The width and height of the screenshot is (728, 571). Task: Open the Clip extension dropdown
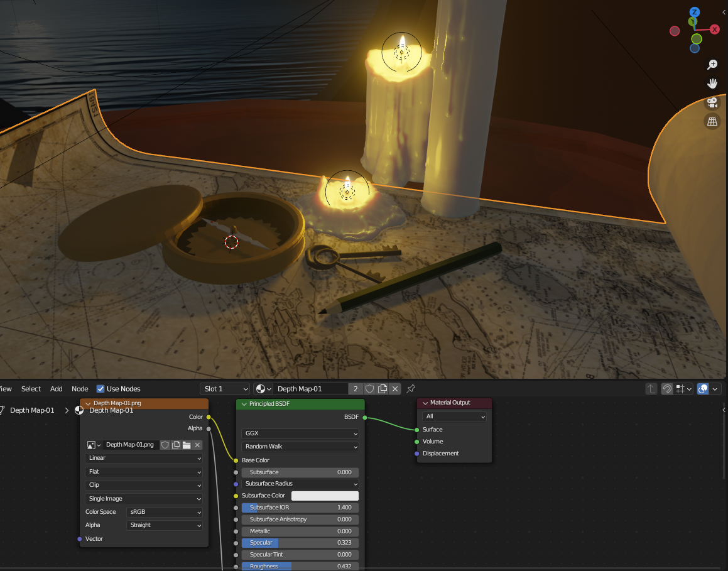click(x=144, y=485)
